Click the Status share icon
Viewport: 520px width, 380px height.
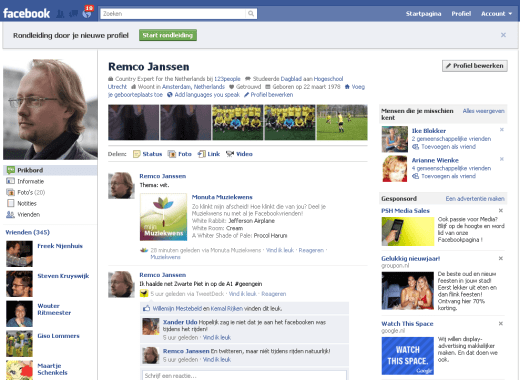[x=136, y=154]
